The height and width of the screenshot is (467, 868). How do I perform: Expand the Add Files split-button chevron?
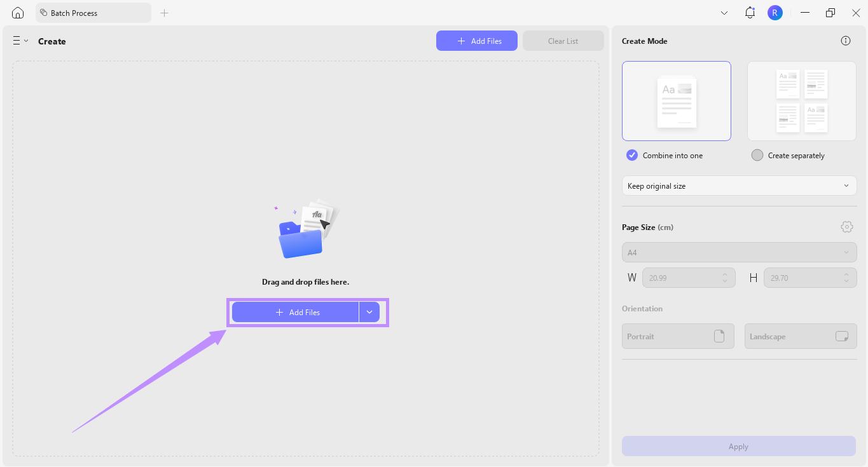point(369,312)
